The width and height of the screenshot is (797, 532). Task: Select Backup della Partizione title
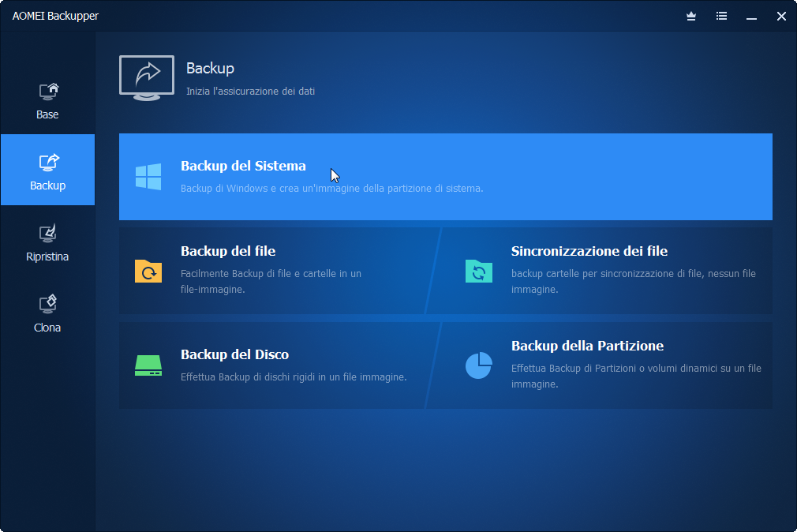click(x=588, y=346)
